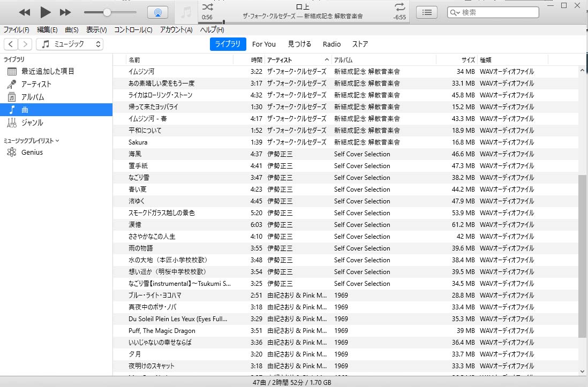Open the AirPlay output selector
The image size is (588, 387).
coord(157,12)
